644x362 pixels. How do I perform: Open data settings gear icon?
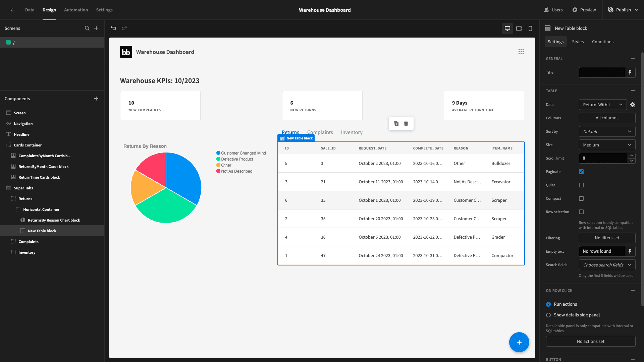[633, 105]
